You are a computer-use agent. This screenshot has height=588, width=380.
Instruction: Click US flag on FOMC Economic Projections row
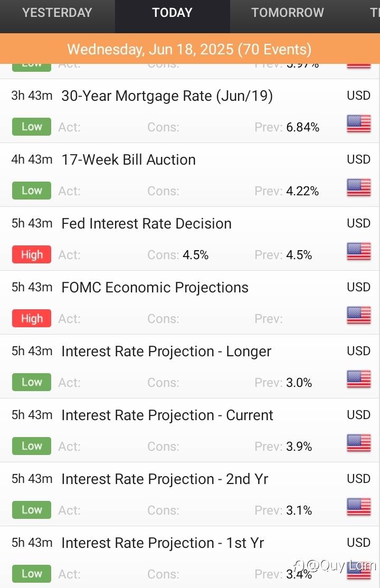[x=359, y=316]
